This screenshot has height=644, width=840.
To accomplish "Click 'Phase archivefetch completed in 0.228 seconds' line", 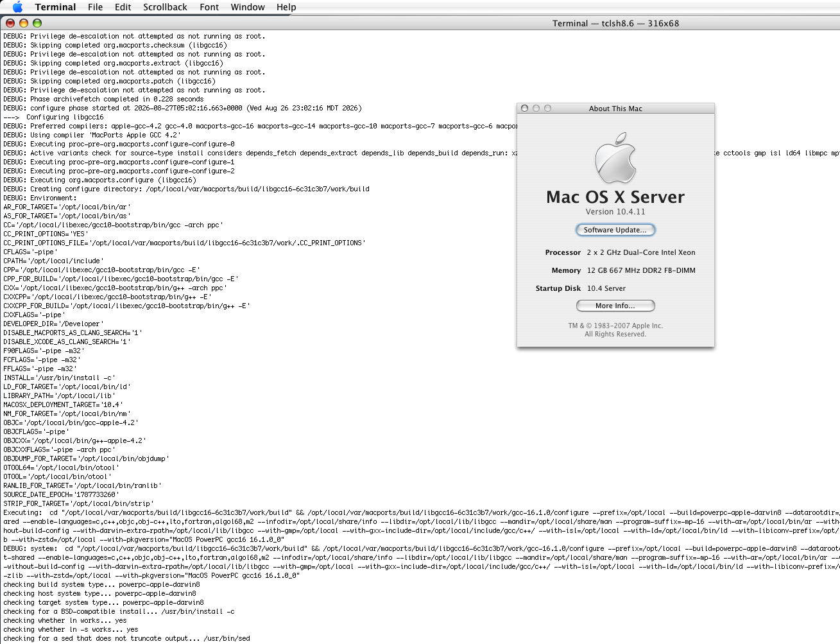I will 103,99.
